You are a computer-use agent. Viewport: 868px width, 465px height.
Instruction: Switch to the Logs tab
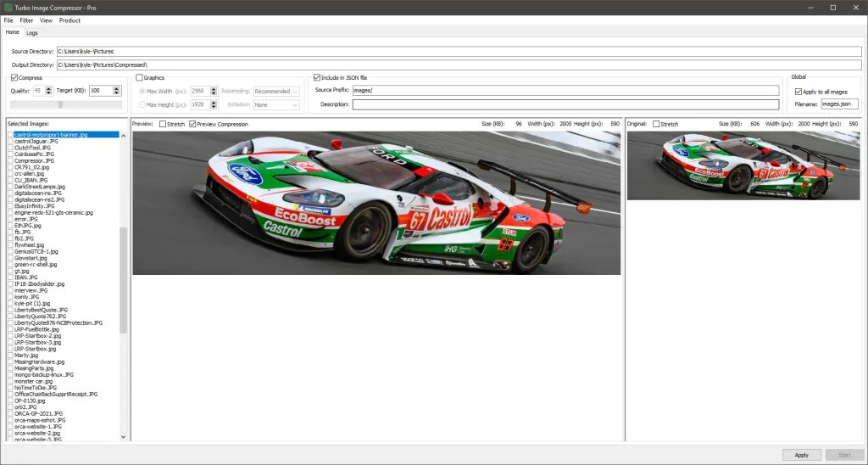(32, 33)
